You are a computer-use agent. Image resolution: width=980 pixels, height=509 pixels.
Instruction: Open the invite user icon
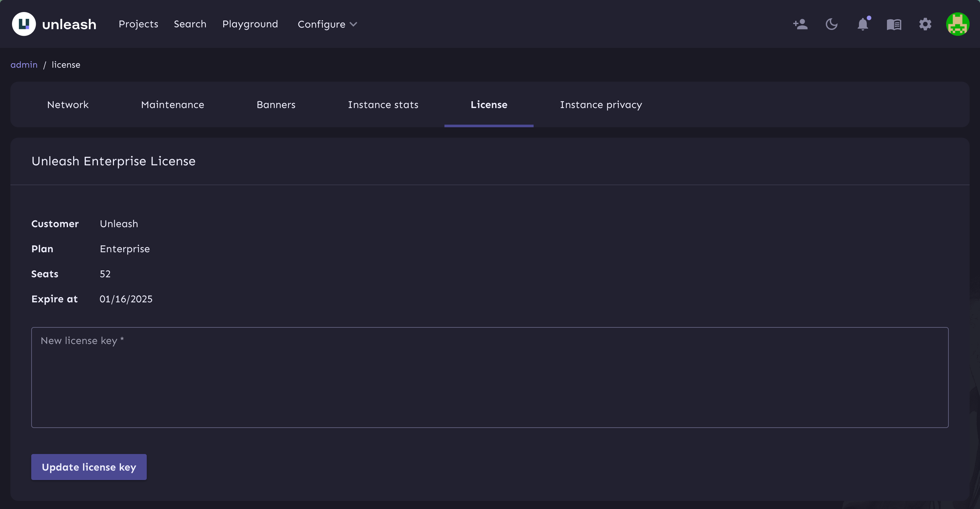[800, 24]
